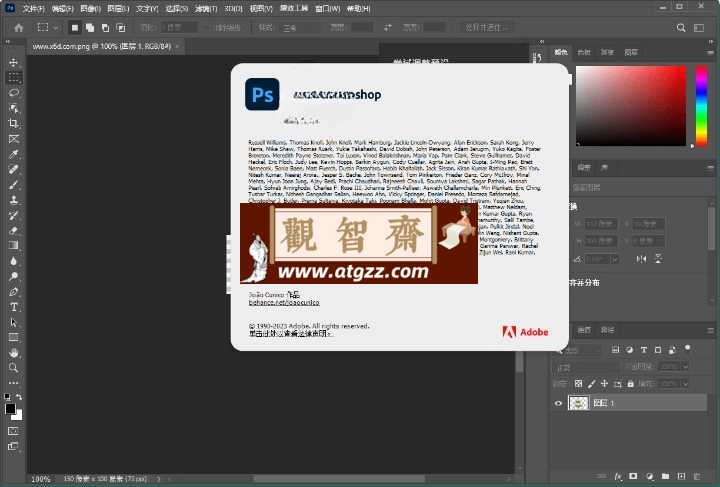Create new group with folder icon
The image size is (720, 487).
coord(665,476)
